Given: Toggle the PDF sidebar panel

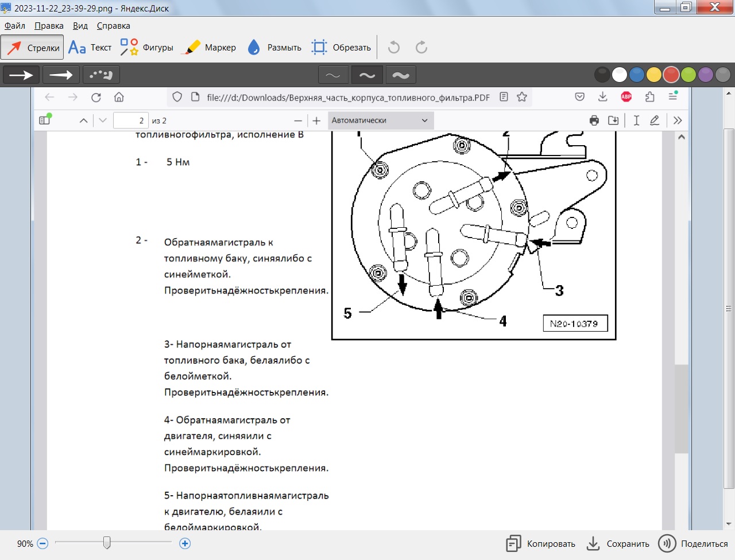Looking at the screenshot, I should coord(45,120).
